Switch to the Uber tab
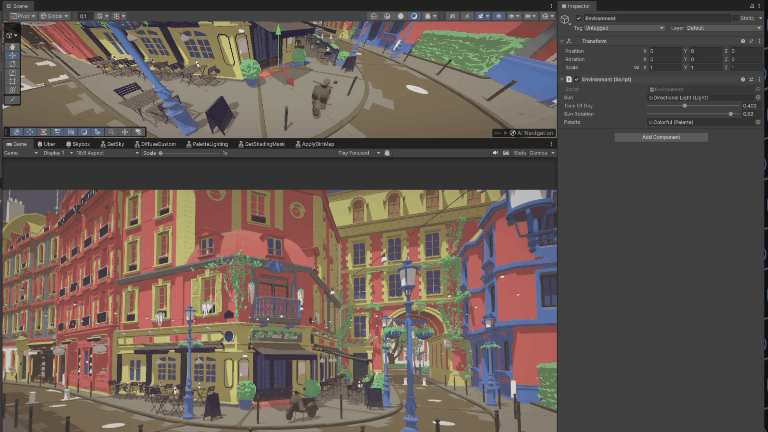The height and width of the screenshot is (432, 768). pos(47,144)
